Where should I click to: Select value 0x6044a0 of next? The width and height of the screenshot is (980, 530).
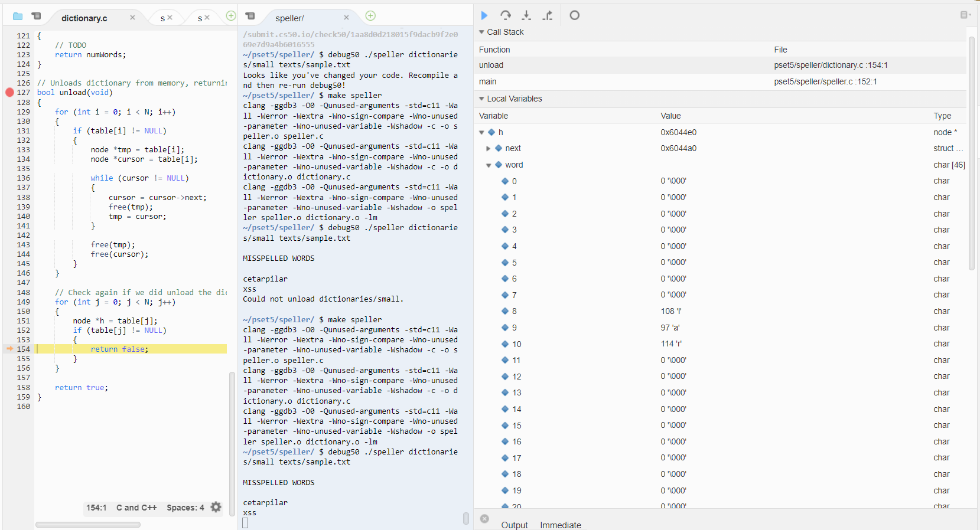[678, 148]
